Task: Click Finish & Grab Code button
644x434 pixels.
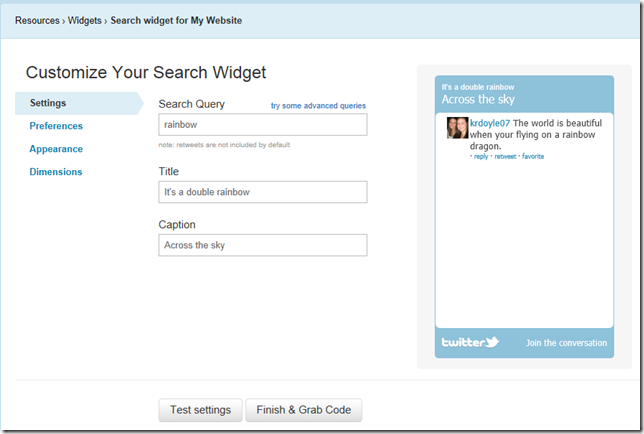Action: click(304, 410)
